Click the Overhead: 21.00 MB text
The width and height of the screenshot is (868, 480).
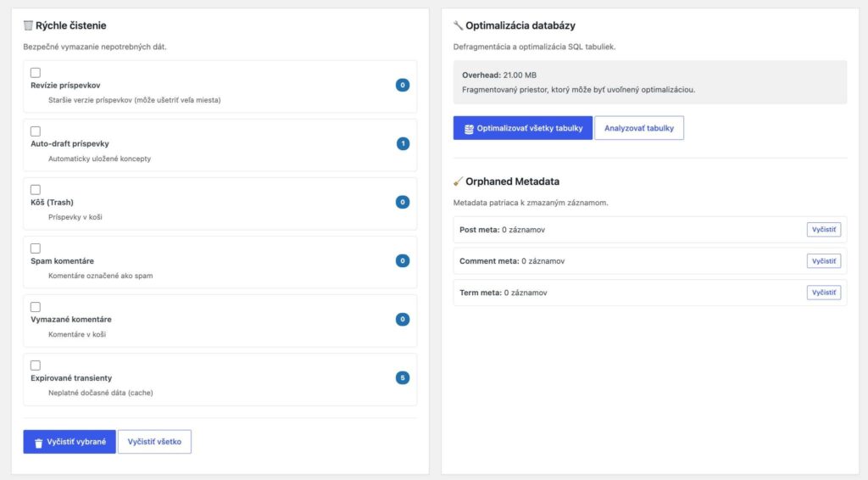499,75
